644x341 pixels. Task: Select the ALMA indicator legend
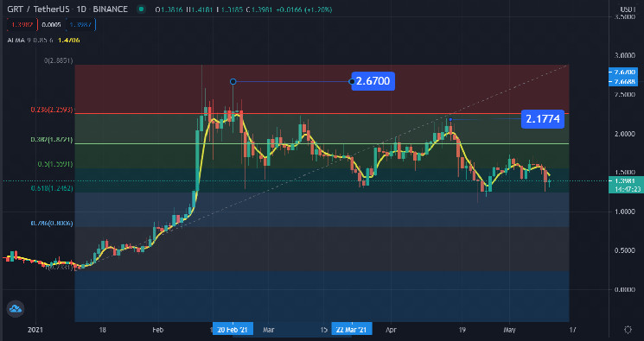43,41
